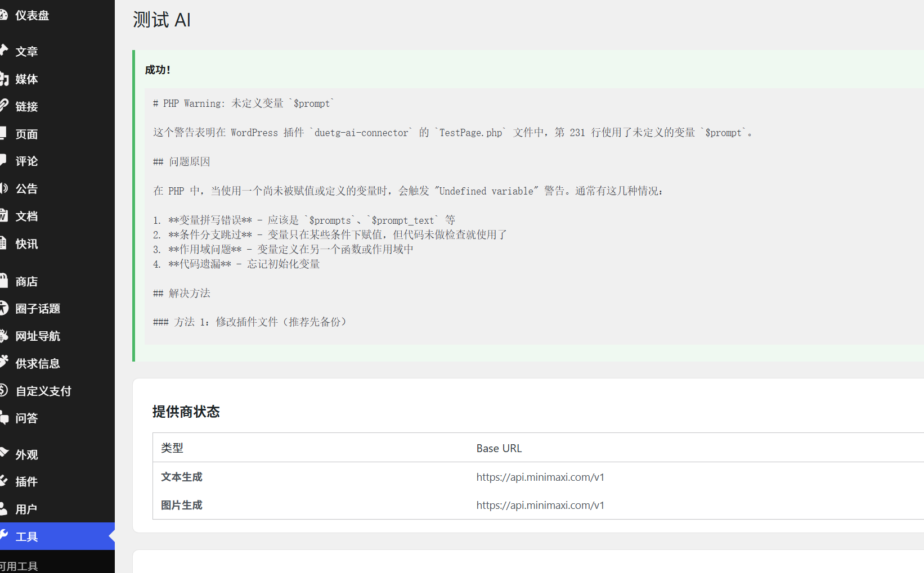The image size is (924, 573).
Task: Click the 外观 brush icon
Action: (x=3, y=453)
